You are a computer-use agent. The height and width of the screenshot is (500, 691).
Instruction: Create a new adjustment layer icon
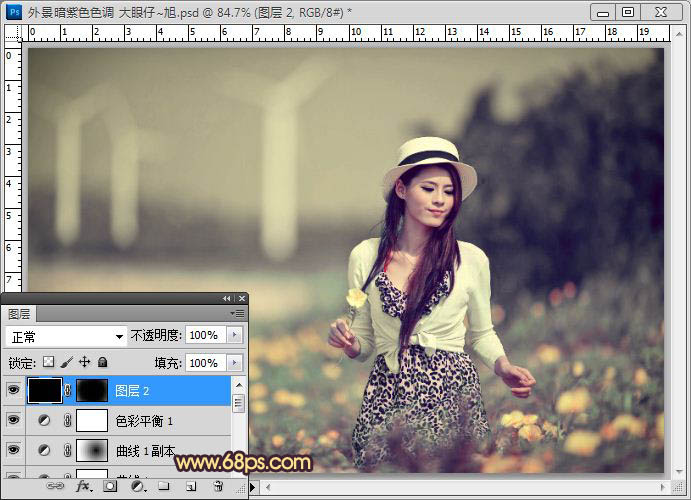click(x=137, y=486)
